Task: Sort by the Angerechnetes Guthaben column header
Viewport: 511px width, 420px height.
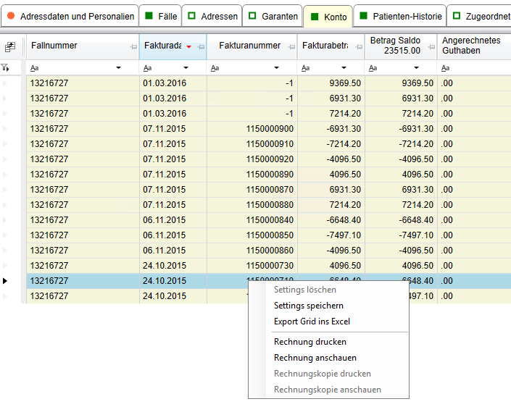Action: [x=473, y=46]
